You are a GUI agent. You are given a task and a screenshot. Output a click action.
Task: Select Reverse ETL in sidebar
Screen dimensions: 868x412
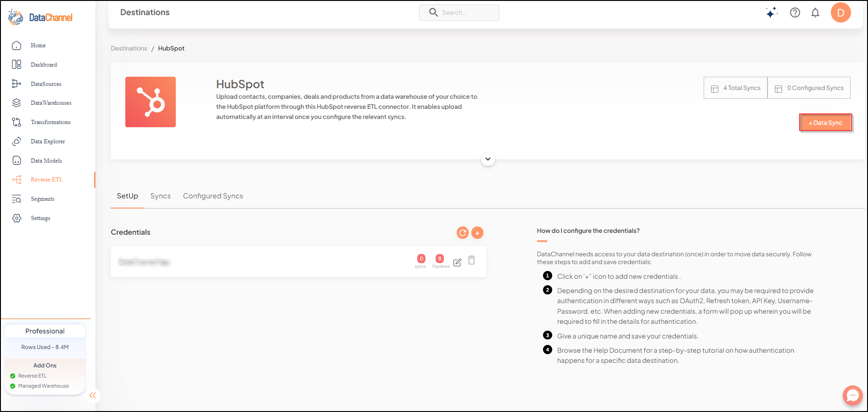pos(46,180)
